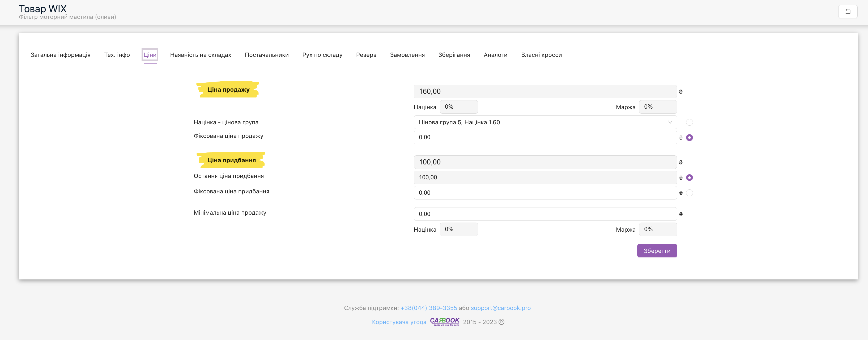The width and height of the screenshot is (868, 340).
Task: Click the support@carbook.pro email link
Action: [x=500, y=308]
